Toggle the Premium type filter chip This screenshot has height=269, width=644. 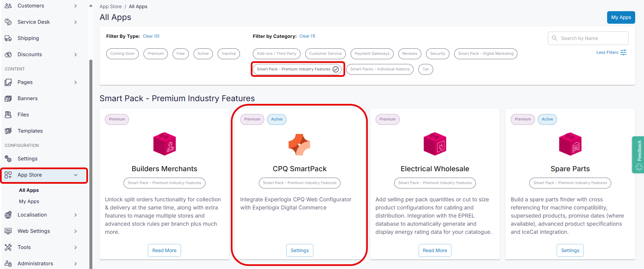[156, 53]
